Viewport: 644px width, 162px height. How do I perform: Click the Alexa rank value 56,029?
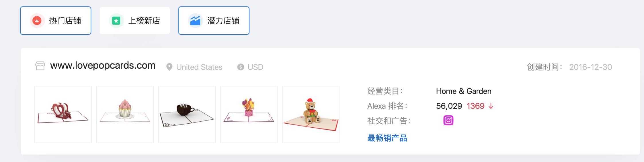coord(449,106)
